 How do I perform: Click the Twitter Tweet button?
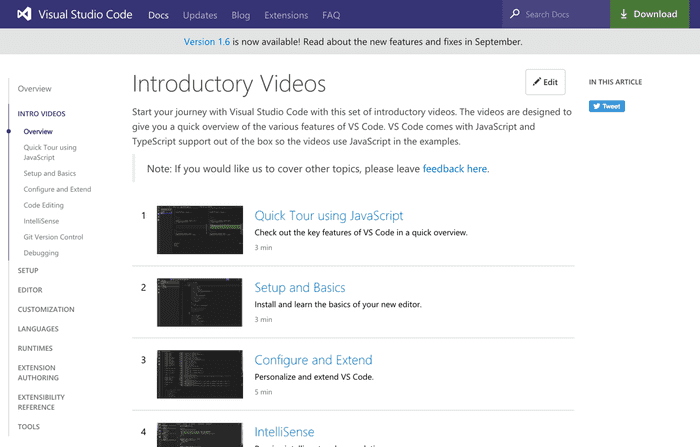tap(606, 106)
